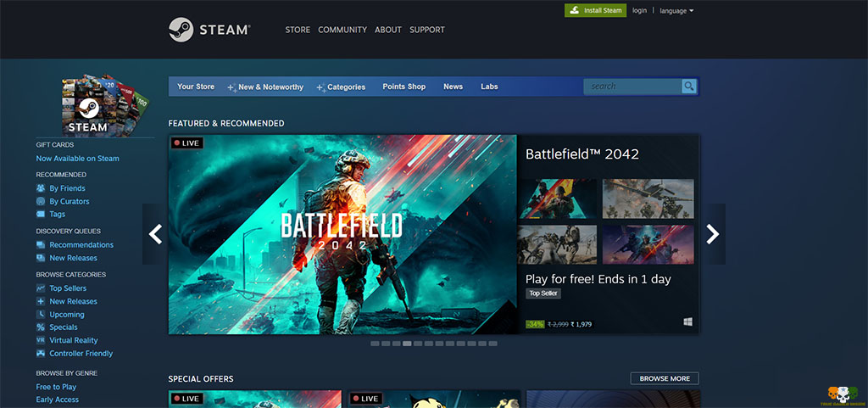Open Now Available on Steam link
Viewport: 868px width, 408px height.
[x=77, y=159]
